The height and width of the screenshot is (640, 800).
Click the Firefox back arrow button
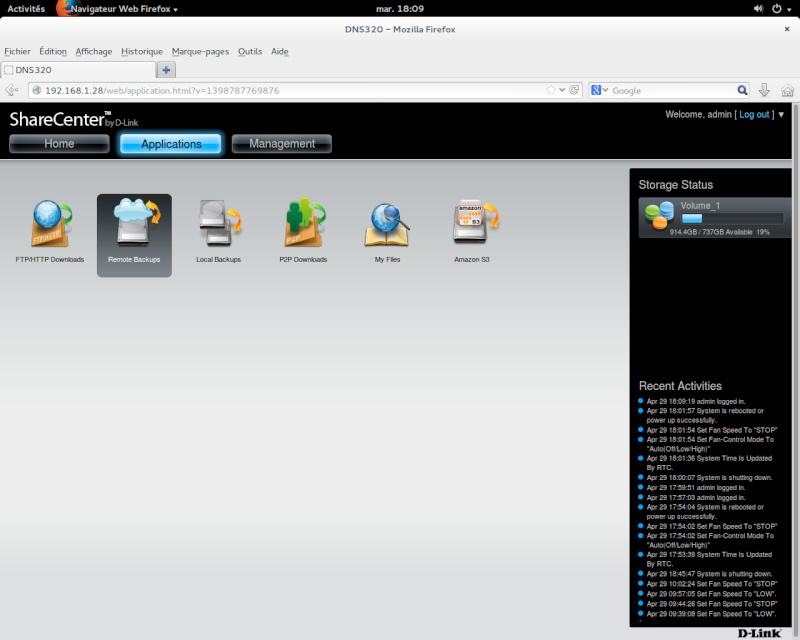point(12,90)
